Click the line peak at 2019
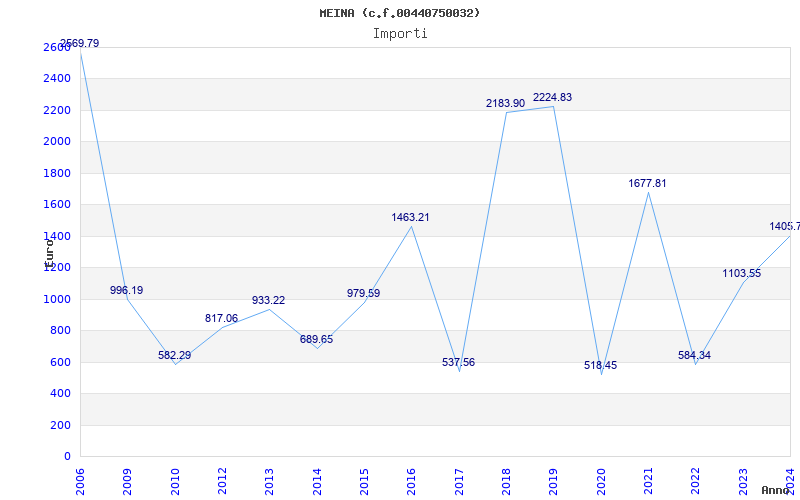800x500 pixels. pyautogui.click(x=554, y=106)
